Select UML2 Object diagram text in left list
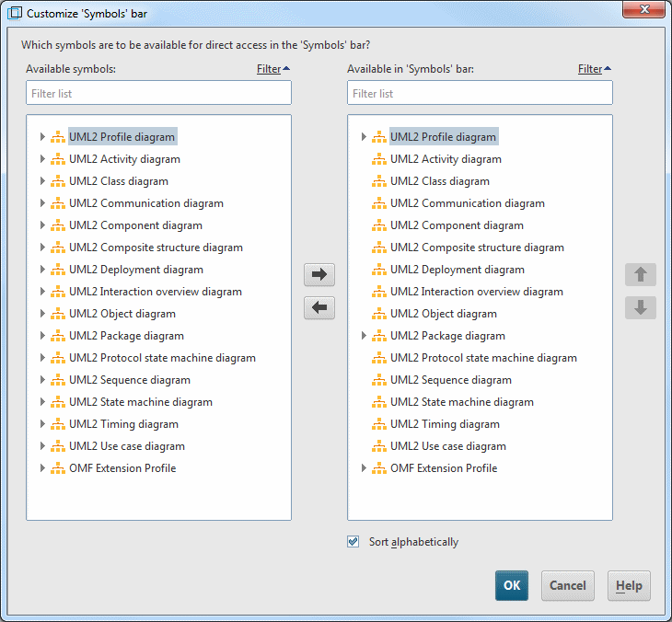The height and width of the screenshot is (622, 672). click(x=122, y=314)
